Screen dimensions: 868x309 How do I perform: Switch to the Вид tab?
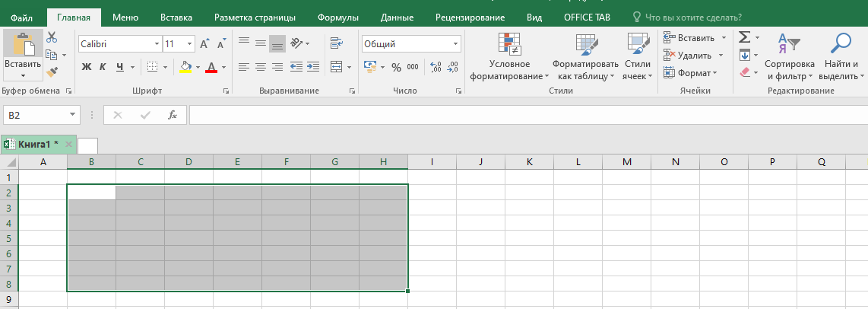[x=534, y=18]
